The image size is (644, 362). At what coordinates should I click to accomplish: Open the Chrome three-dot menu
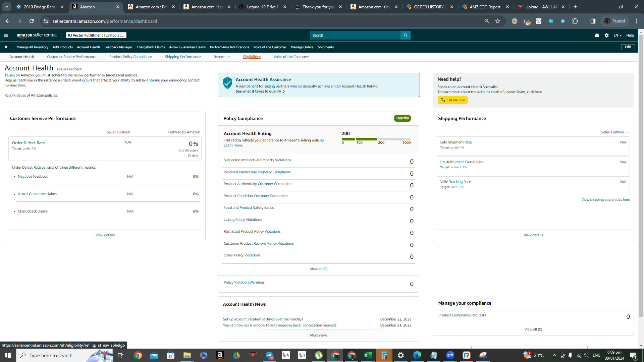[x=637, y=21]
